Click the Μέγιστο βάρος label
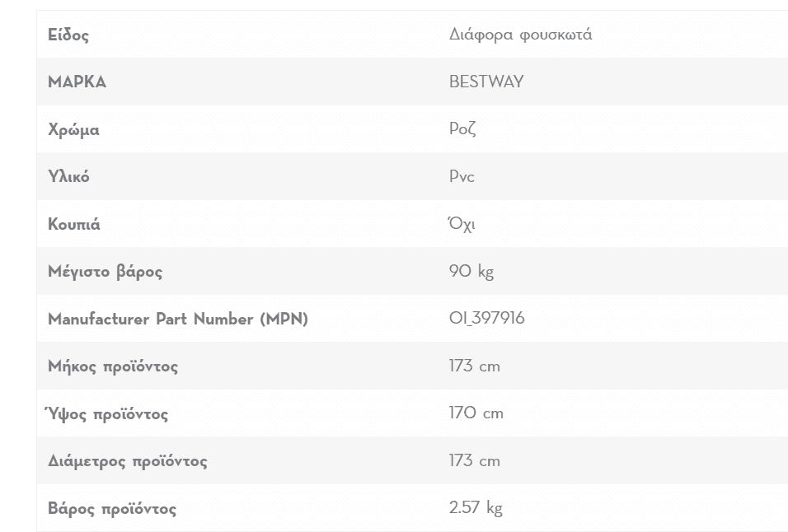Image resolution: width=788 pixels, height=532 pixels. click(x=105, y=272)
